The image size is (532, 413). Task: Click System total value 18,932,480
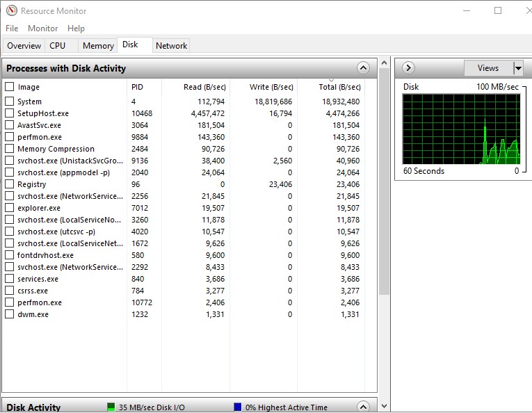341,102
